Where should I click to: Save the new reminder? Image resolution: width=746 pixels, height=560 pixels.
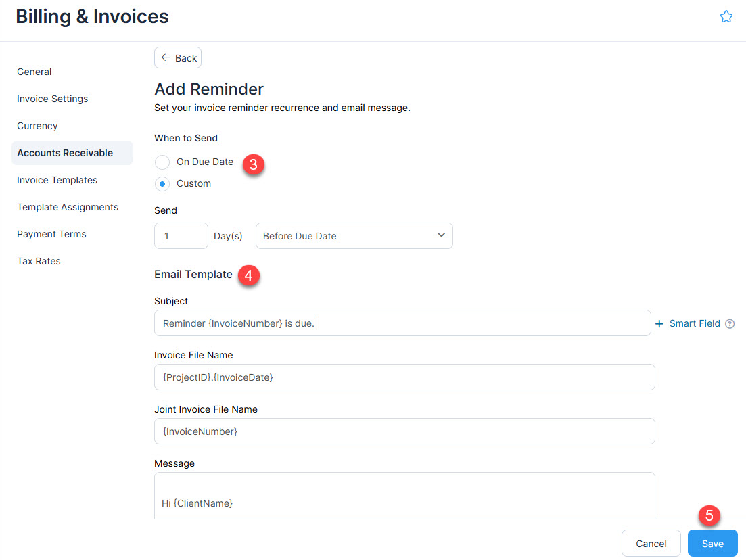pos(712,543)
